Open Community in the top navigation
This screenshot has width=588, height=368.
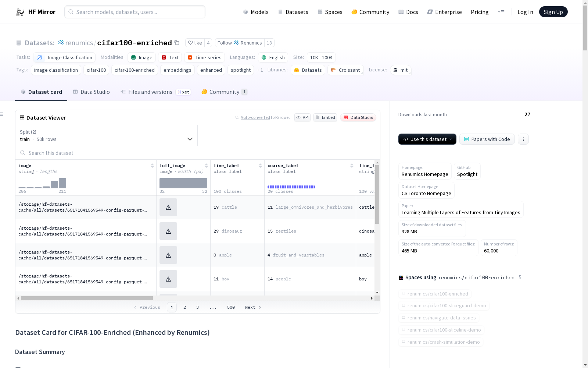click(x=370, y=12)
